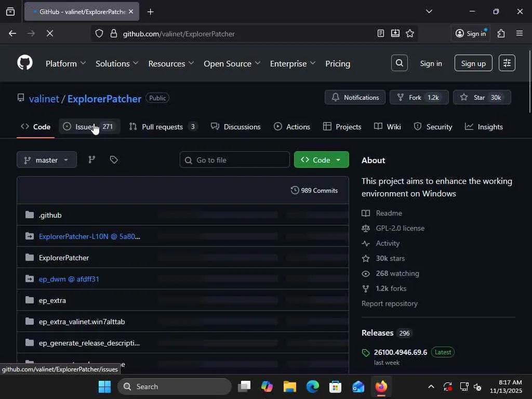This screenshot has height=399, width=532.
Task: Open GitHub search magnifier button
Action: point(400,63)
